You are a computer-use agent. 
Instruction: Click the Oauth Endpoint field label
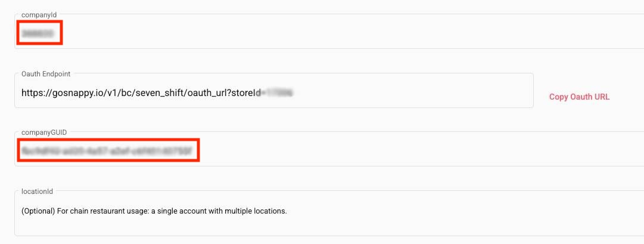(46, 74)
